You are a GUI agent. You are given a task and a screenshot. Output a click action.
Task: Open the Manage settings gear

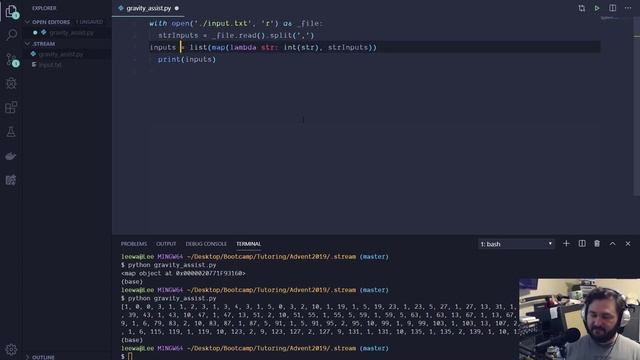(11, 349)
